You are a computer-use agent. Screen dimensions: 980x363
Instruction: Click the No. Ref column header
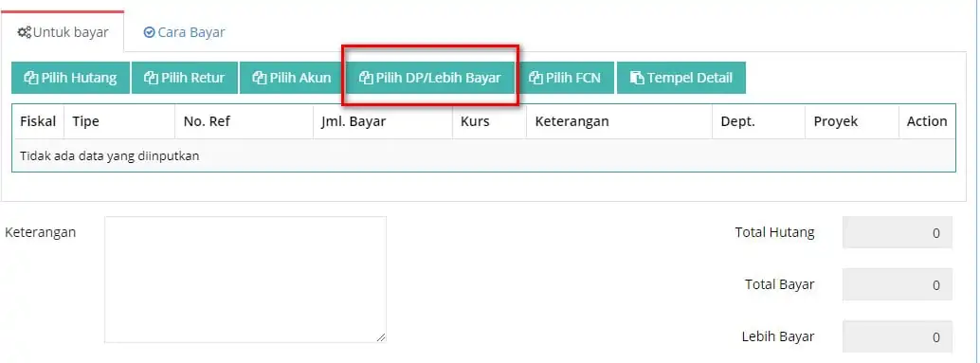tap(244, 121)
